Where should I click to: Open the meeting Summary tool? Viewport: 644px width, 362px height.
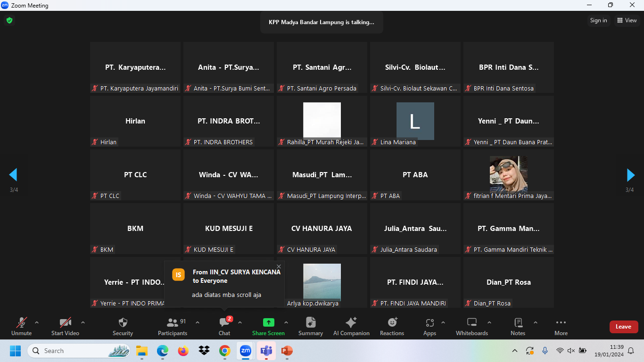(x=311, y=327)
